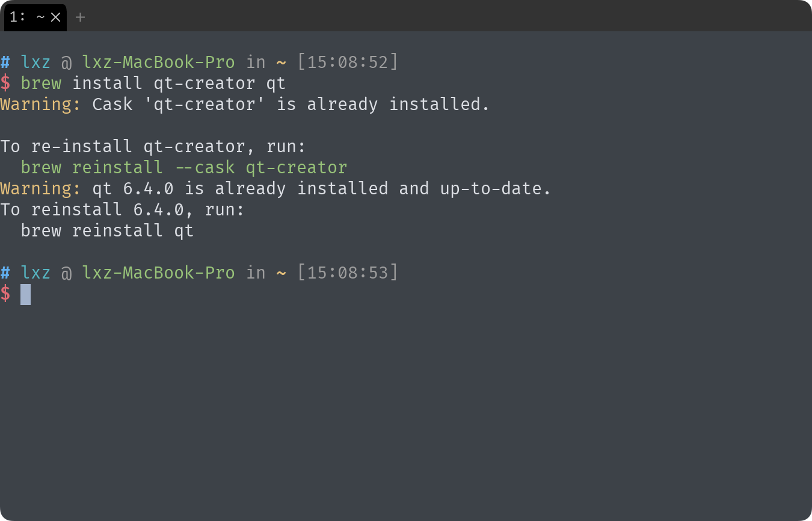Click the "Cask 'qt-creator' is already installed." message

coord(291,104)
